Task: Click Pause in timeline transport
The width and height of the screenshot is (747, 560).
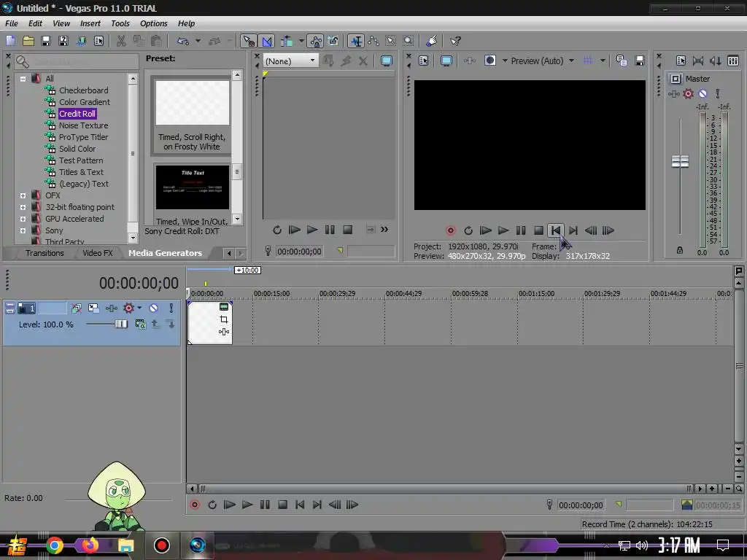Action: coord(265,505)
